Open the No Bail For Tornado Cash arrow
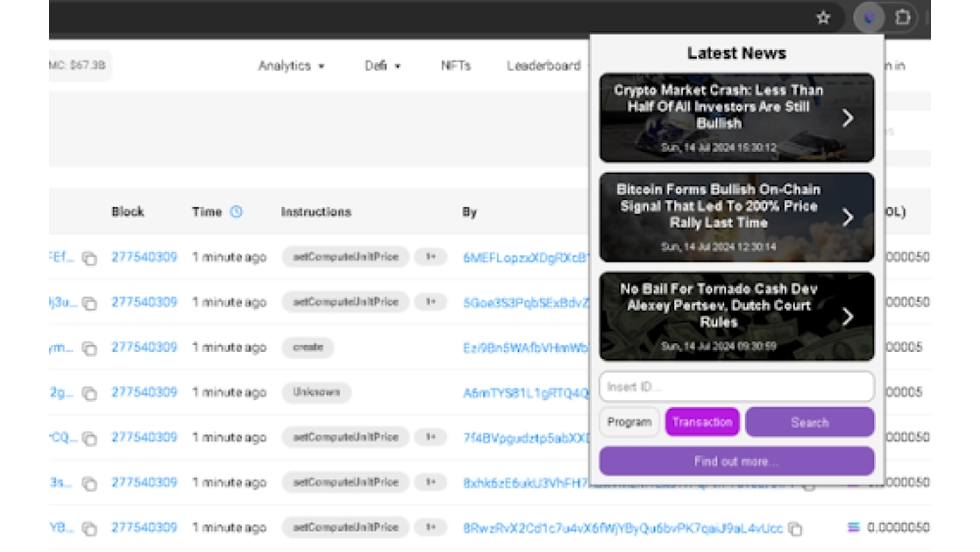980x552 pixels. 848,317
